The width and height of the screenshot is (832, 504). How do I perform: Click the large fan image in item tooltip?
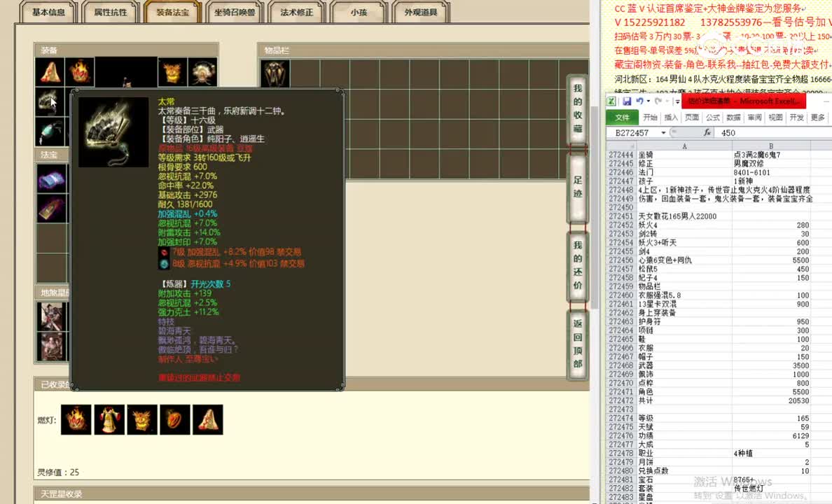point(113,132)
